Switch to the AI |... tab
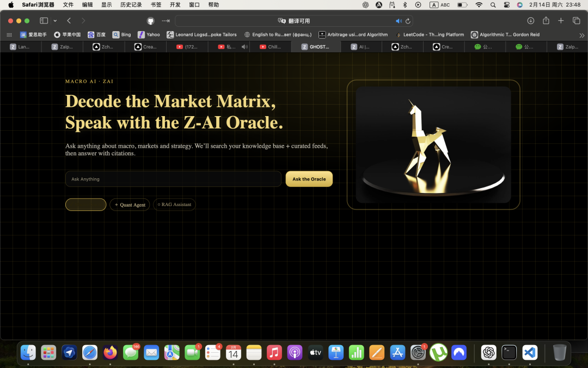The image size is (588, 368). [361, 47]
